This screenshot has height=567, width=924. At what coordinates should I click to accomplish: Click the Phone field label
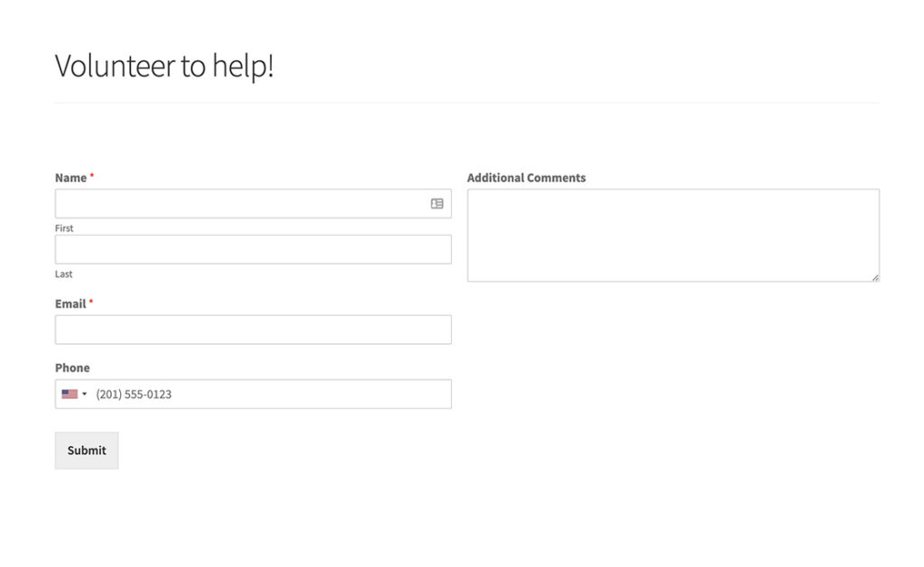(72, 368)
